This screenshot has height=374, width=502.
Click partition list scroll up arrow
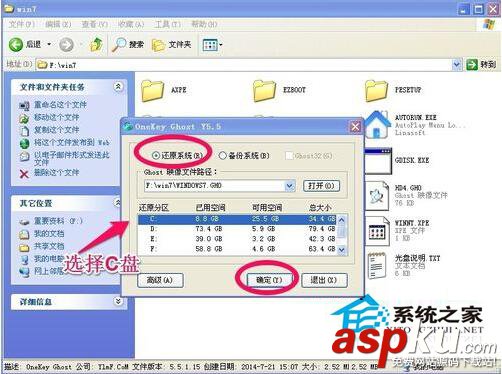[x=342, y=220]
